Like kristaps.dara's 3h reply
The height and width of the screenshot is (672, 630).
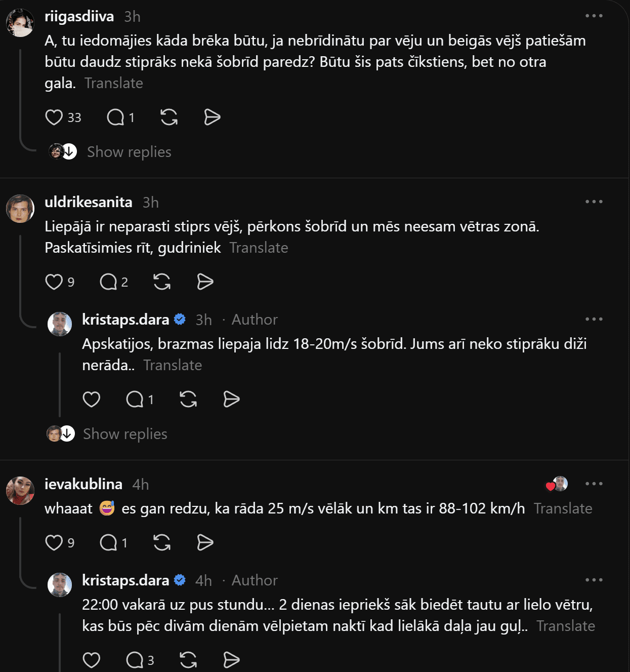pyautogui.click(x=92, y=399)
